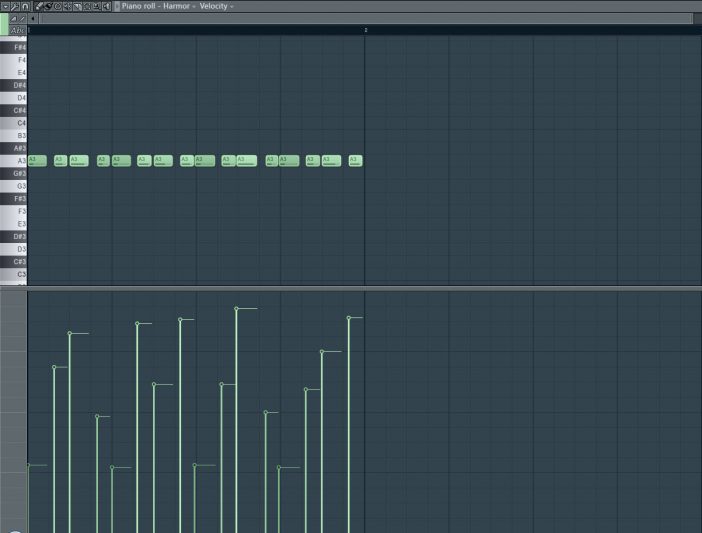This screenshot has height=533, width=702.
Task: Select the Delete tool
Action: [58, 6]
